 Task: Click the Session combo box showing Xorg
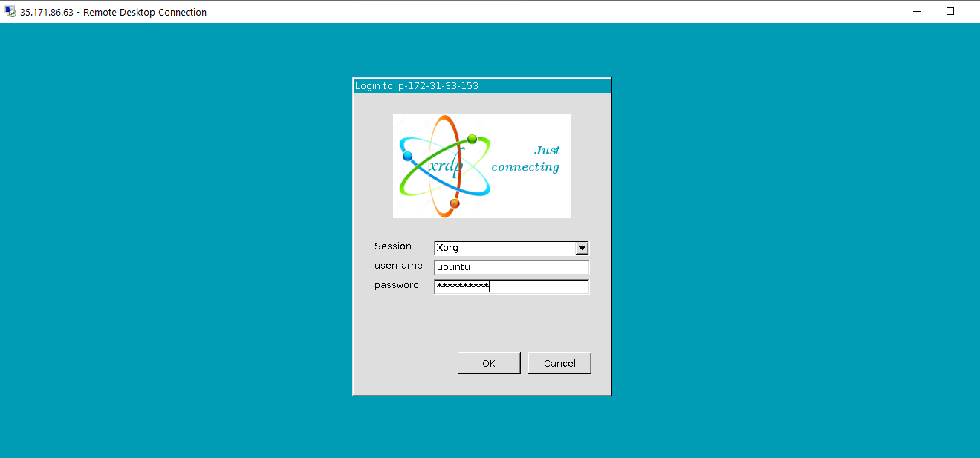click(511, 248)
